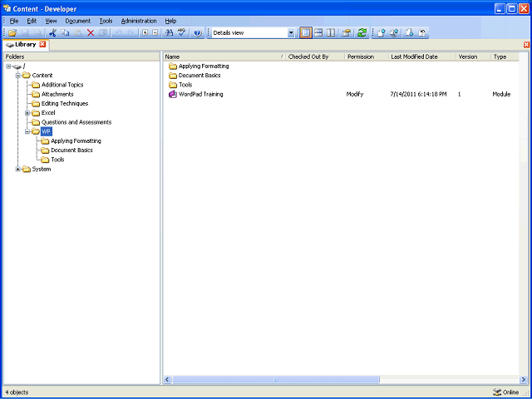The height and width of the screenshot is (399, 532).
Task: Open the Edit menu
Action: (32, 21)
